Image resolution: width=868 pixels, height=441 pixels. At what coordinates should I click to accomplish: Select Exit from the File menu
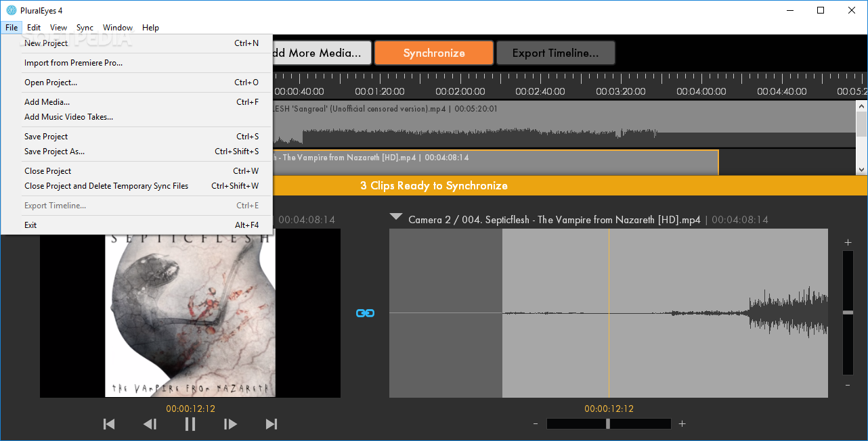[137, 225]
